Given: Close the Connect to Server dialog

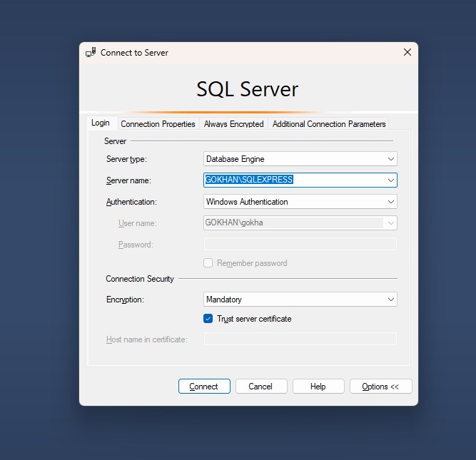Looking at the screenshot, I should point(407,52).
